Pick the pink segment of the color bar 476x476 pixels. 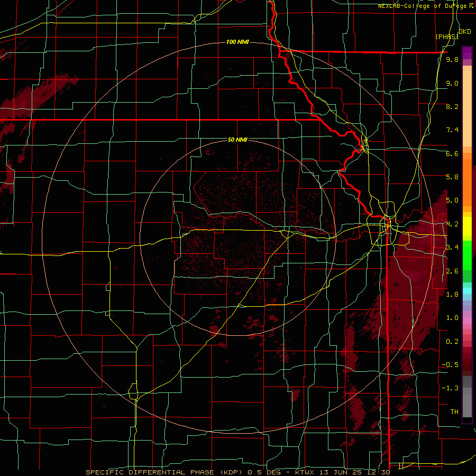tap(467, 321)
